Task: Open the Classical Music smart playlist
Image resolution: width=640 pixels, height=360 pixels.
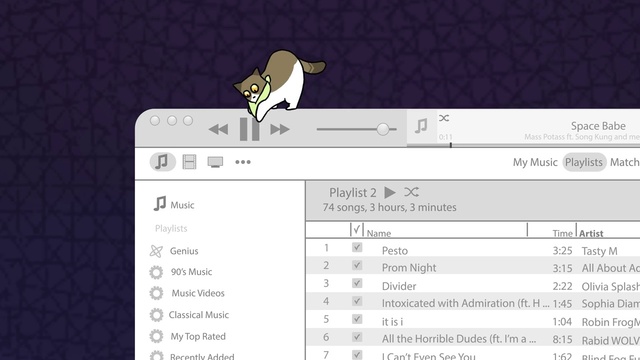Action: click(x=199, y=315)
